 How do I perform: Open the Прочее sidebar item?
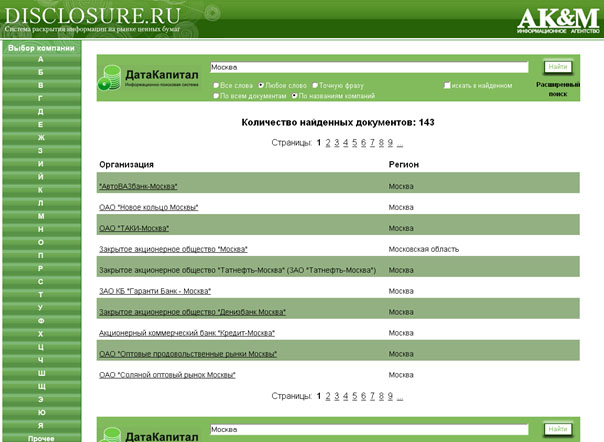pyautogui.click(x=41, y=438)
